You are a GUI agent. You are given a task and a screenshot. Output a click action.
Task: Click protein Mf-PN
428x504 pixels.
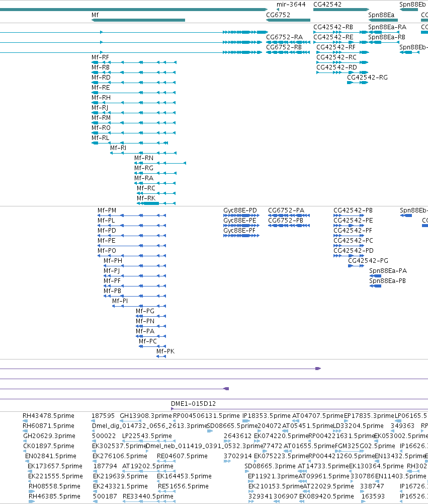145,321
